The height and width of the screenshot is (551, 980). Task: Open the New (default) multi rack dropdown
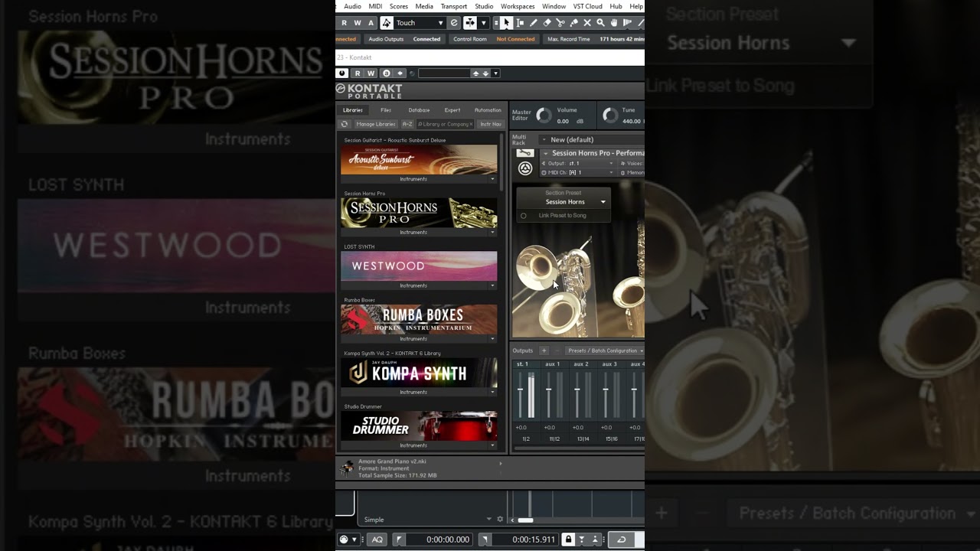tap(591, 139)
